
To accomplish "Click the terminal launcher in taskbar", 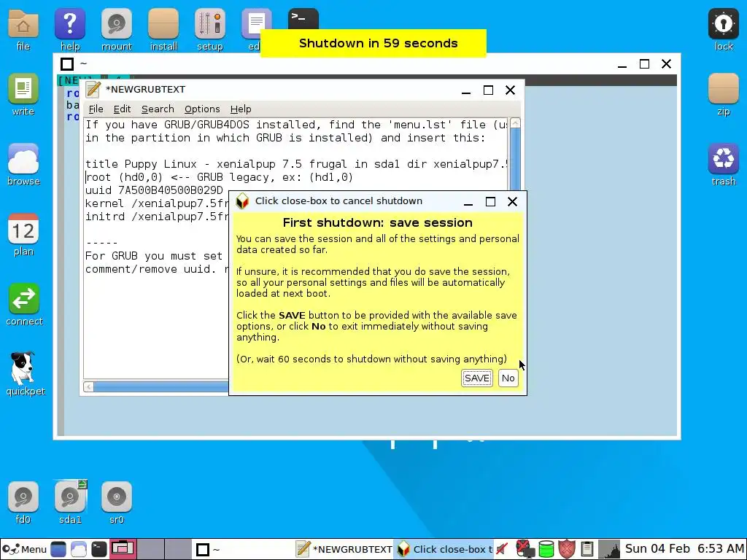I will tap(99, 550).
